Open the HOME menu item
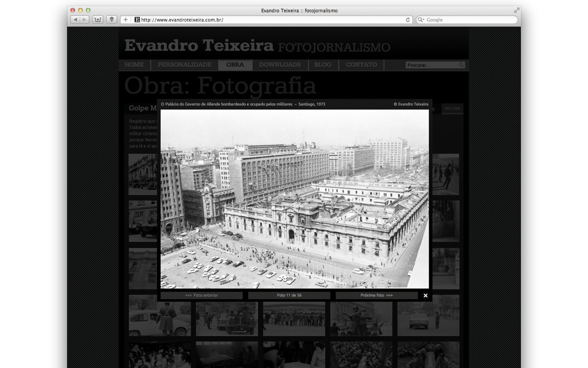The image size is (588, 368). 134,65
